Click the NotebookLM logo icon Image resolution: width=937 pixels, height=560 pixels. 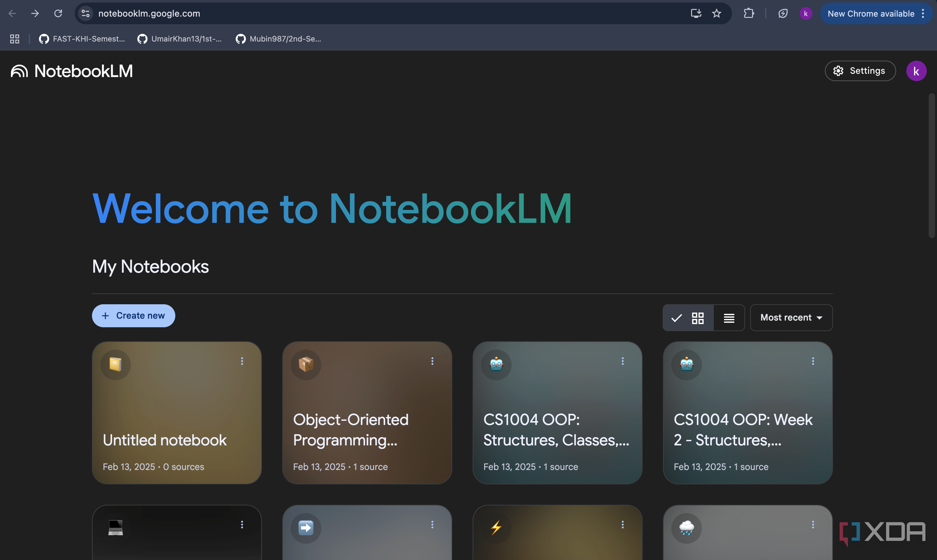19,71
